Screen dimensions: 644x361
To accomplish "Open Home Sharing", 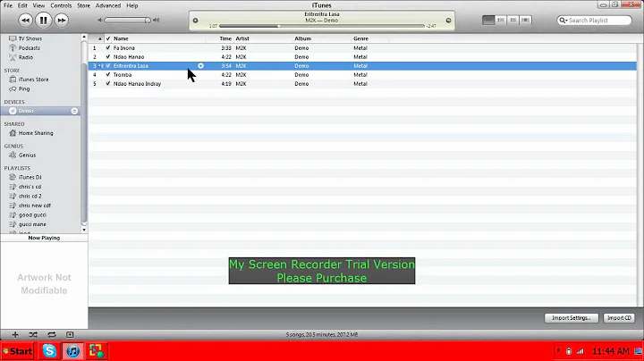I will [35, 133].
